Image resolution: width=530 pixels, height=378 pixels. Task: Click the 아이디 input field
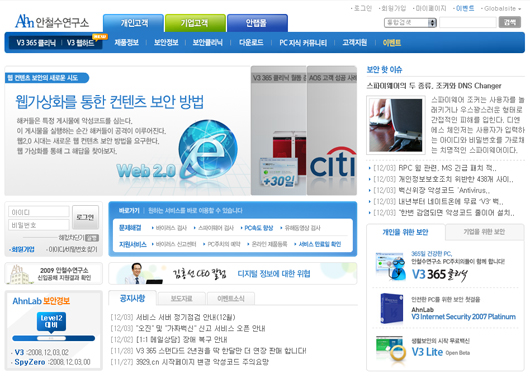[39, 212]
